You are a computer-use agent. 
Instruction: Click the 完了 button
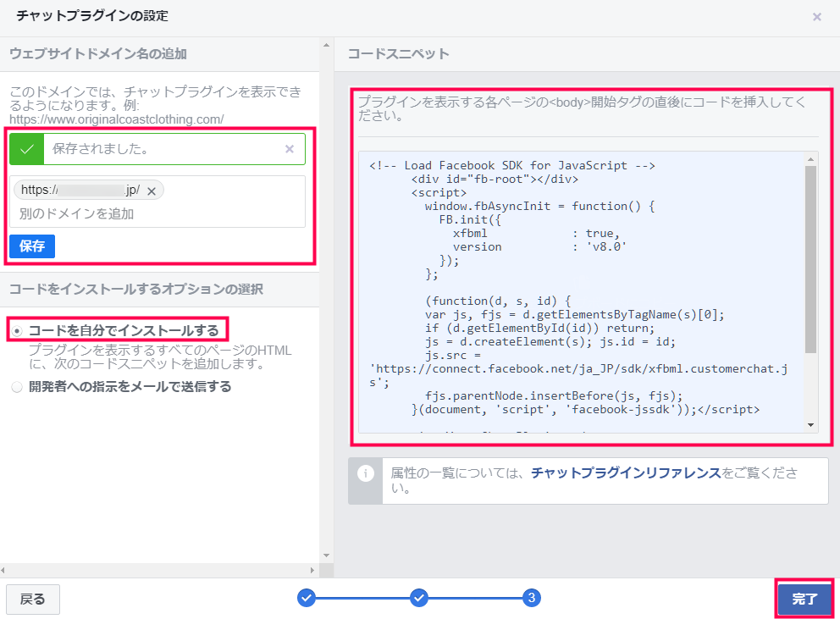[804, 599]
